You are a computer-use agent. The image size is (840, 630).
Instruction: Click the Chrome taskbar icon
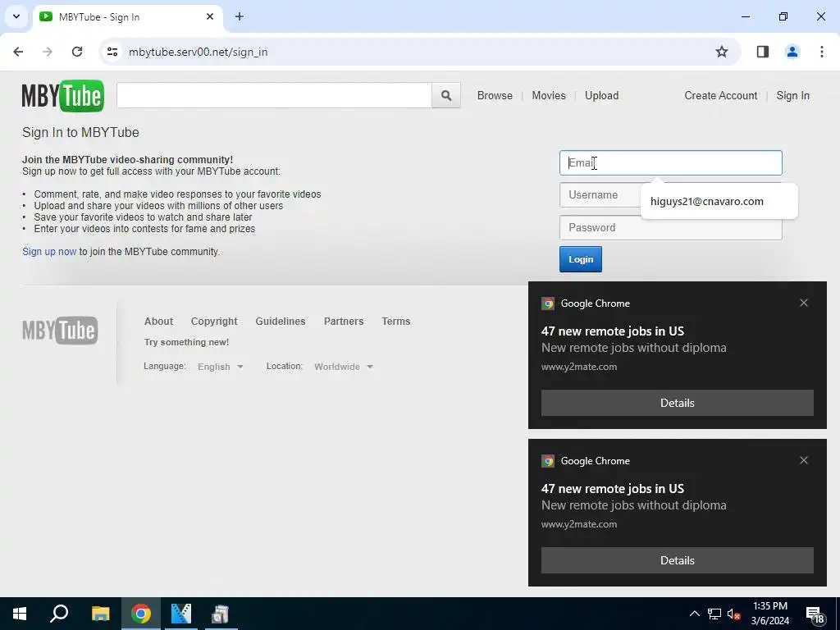(x=141, y=614)
